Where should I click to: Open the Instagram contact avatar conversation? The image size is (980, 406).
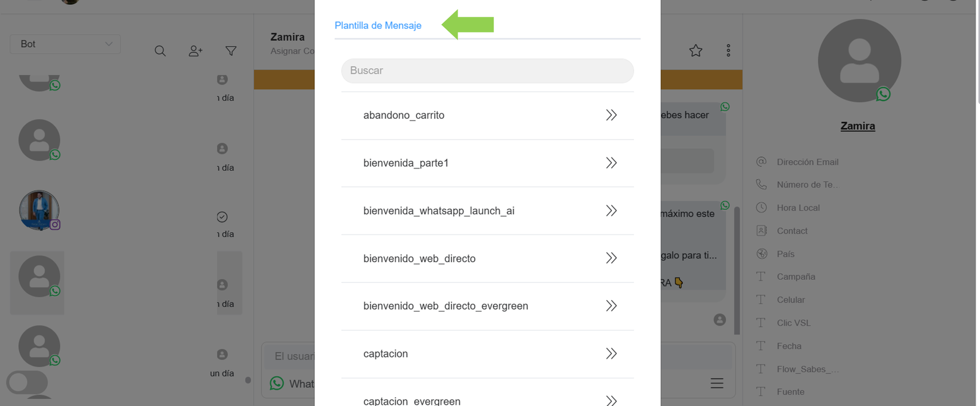point(39,210)
